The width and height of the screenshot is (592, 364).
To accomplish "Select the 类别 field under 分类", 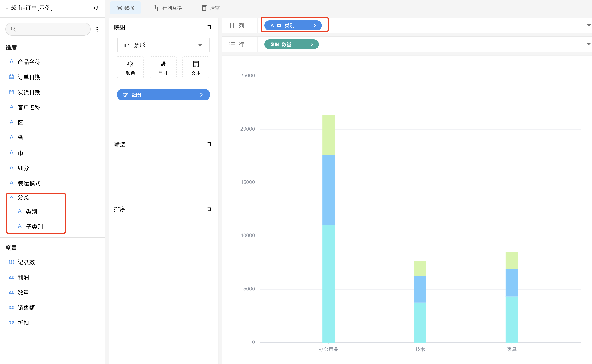I will (32, 211).
